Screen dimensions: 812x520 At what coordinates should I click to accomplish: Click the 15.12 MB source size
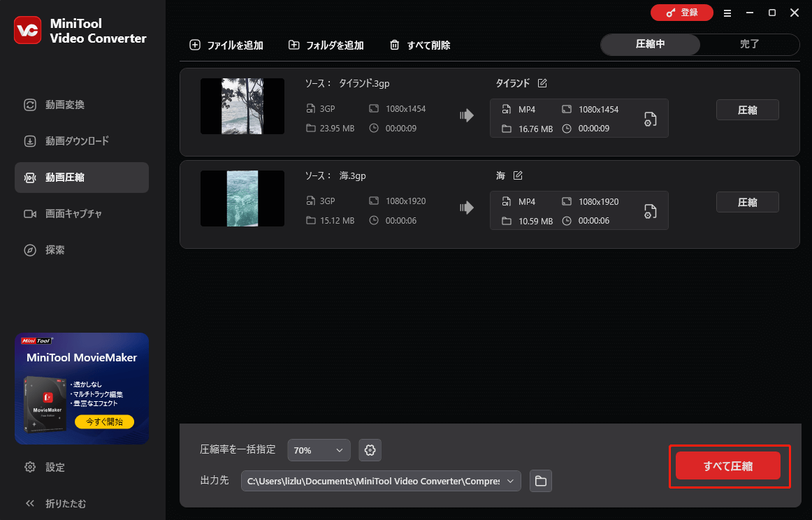337,221
